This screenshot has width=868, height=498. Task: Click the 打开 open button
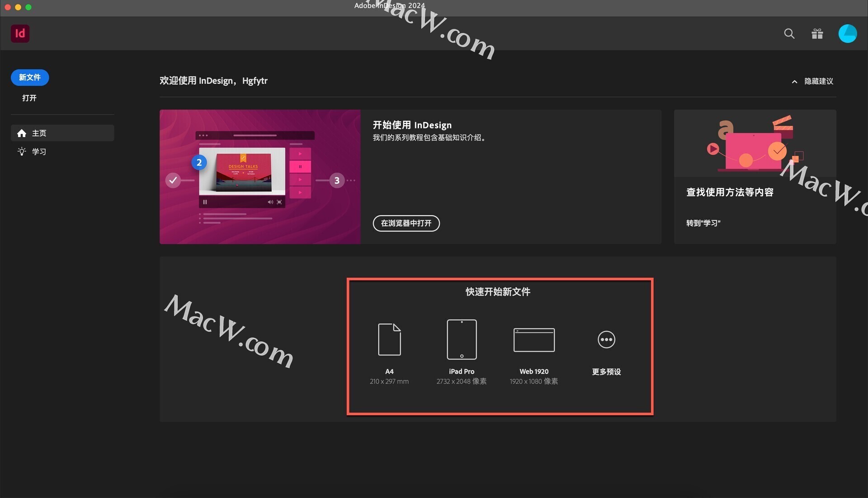[x=29, y=98]
